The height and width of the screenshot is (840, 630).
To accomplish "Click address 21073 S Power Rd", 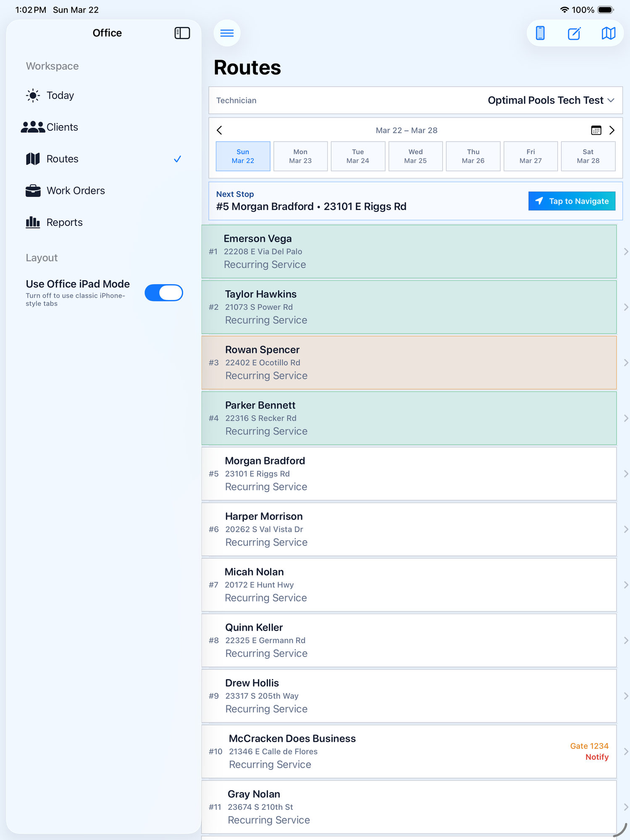I will (259, 307).
